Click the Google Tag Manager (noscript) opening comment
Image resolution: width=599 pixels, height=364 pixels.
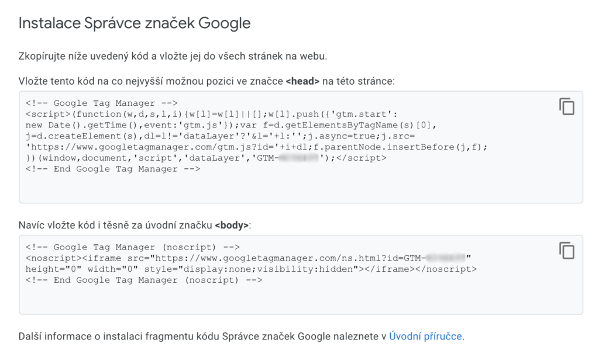click(x=133, y=247)
